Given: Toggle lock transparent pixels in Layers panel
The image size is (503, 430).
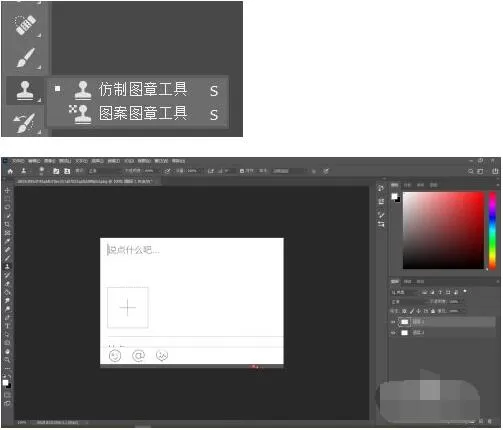Looking at the screenshot, I should pos(404,311).
